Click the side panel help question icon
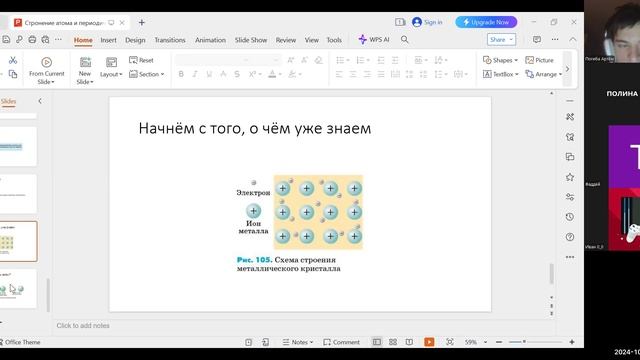 click(x=570, y=237)
